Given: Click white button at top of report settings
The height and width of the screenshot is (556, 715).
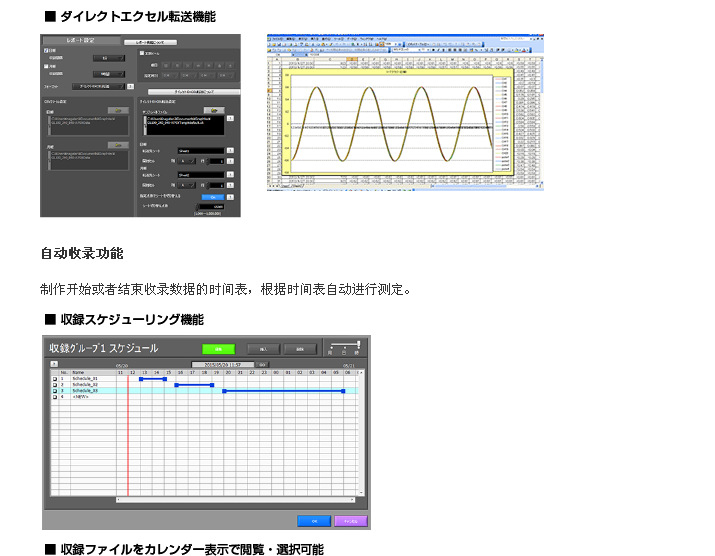Looking at the screenshot, I should [150, 42].
